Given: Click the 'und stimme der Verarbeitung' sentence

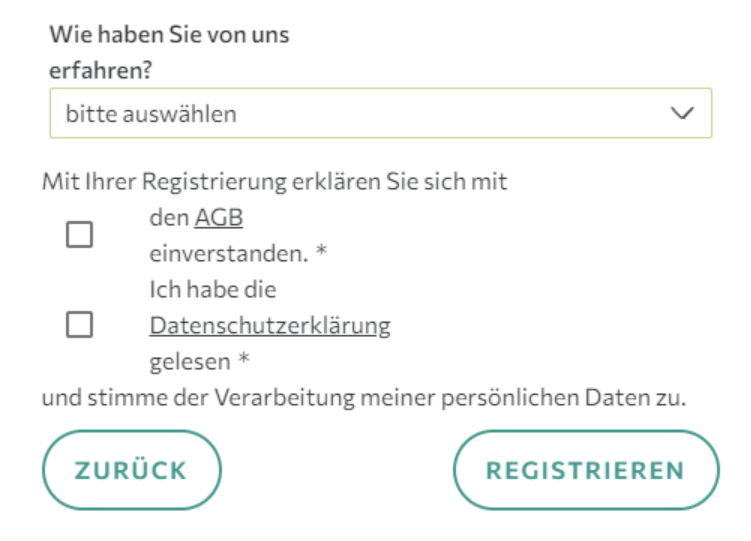Looking at the screenshot, I should [x=364, y=397].
